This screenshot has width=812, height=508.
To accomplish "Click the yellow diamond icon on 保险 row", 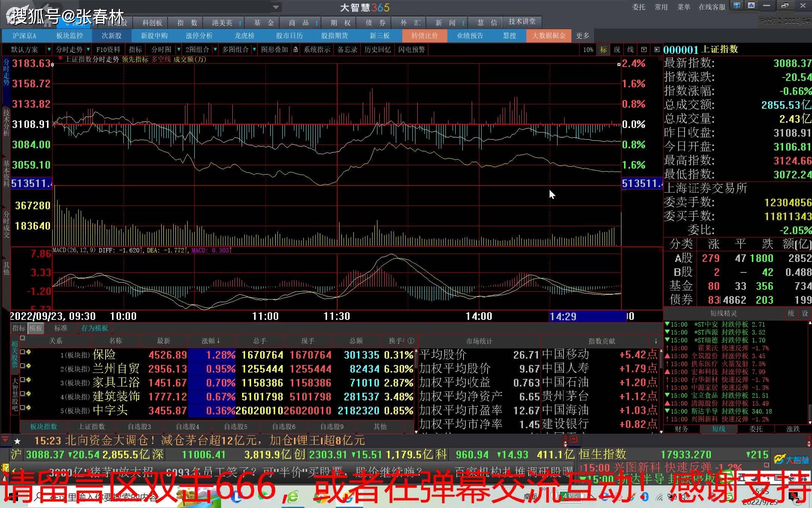I will point(29,352).
